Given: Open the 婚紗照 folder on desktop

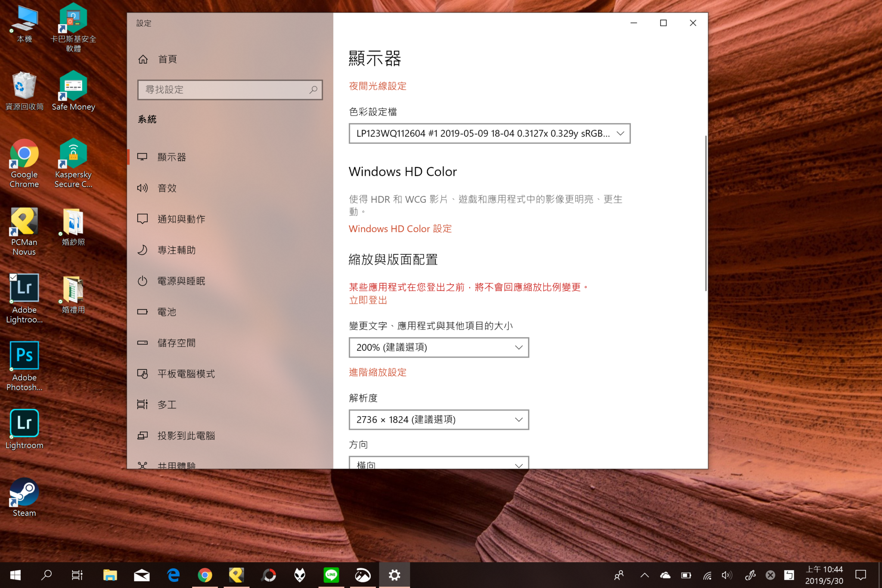Looking at the screenshot, I should click(x=73, y=227).
